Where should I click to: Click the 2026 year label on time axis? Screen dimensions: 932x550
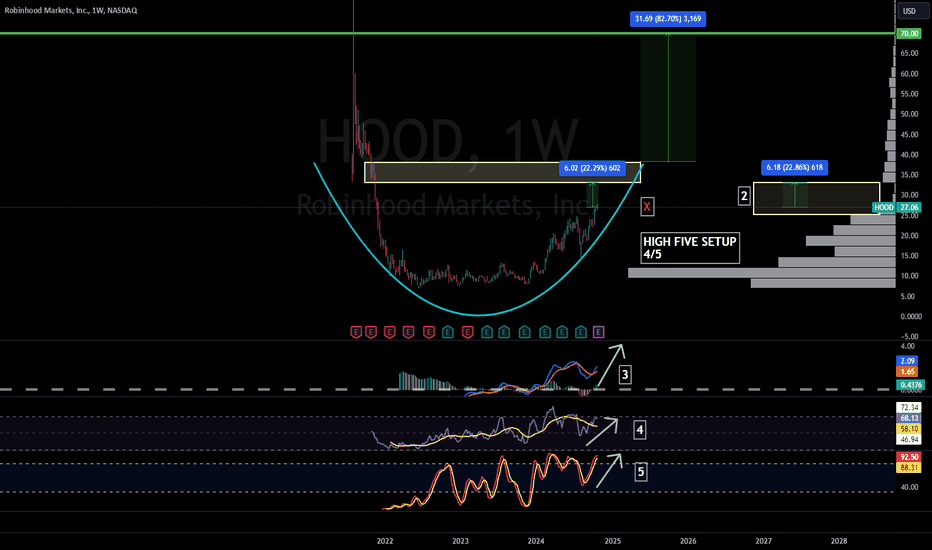[688, 541]
